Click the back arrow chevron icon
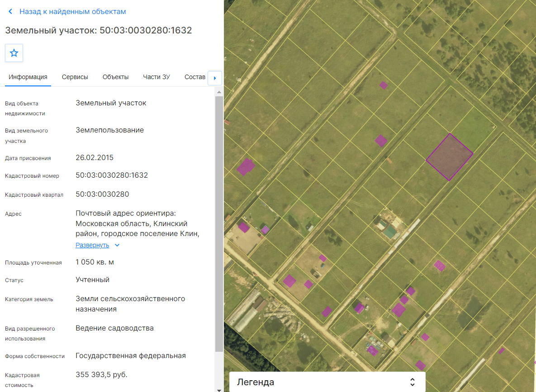This screenshot has height=392, width=536. [x=10, y=12]
